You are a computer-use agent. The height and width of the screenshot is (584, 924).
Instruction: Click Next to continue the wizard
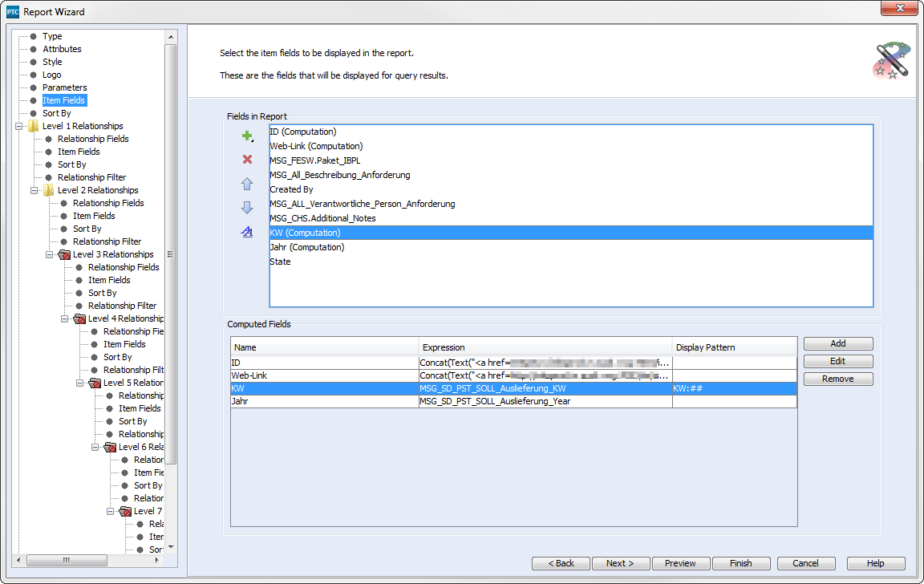coord(620,563)
